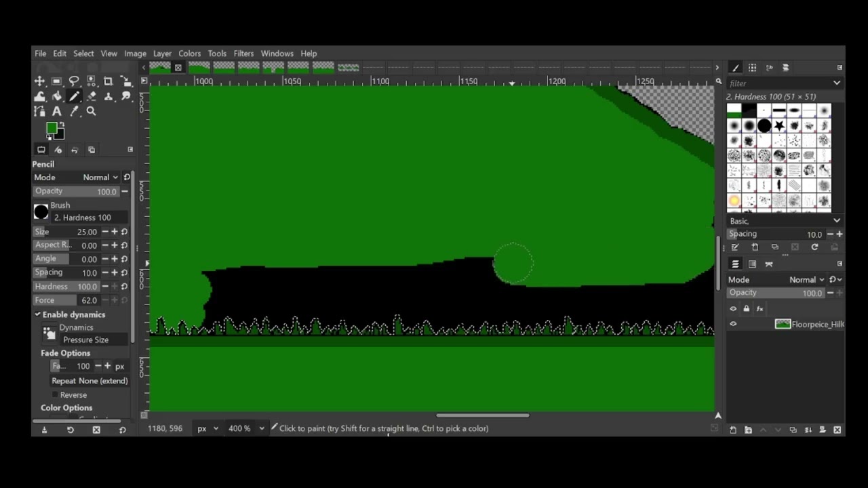868x488 pixels.
Task: Select the Smudge tool
Action: click(x=125, y=96)
